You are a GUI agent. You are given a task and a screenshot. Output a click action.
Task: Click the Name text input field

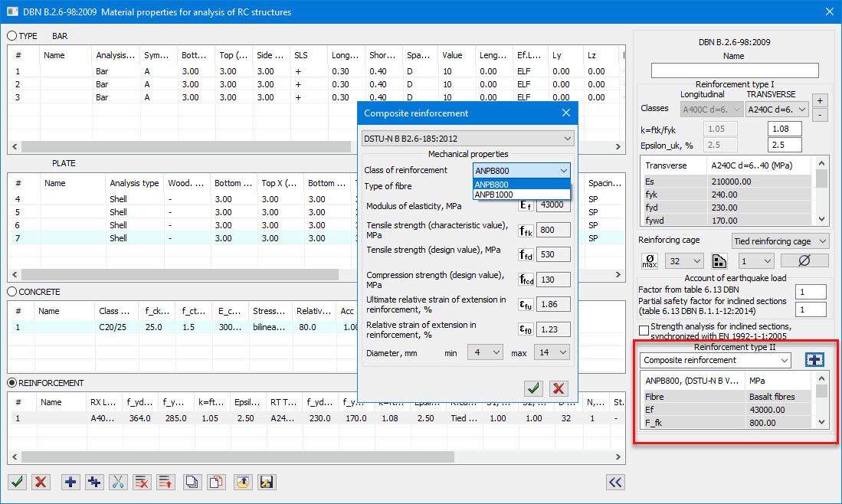[734, 70]
